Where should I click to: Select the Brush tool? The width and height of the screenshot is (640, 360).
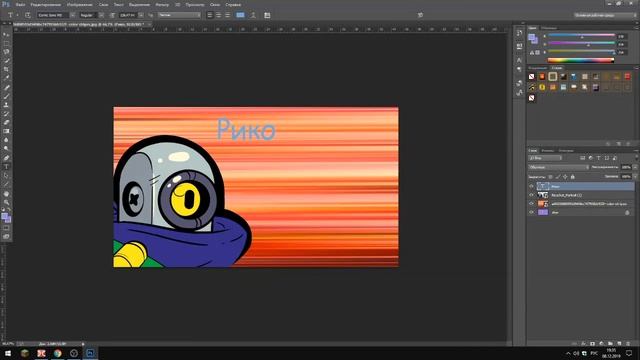coord(6,96)
